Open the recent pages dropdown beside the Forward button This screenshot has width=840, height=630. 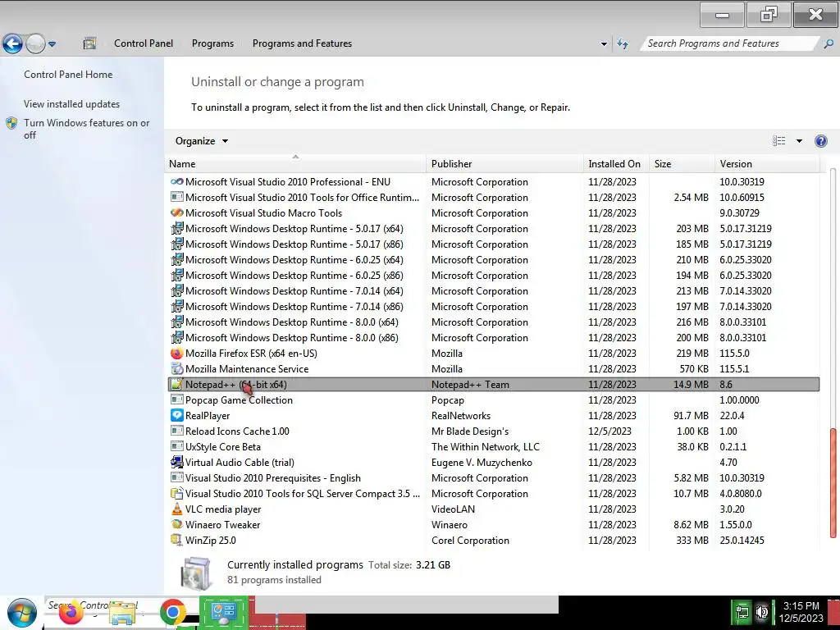point(52,44)
